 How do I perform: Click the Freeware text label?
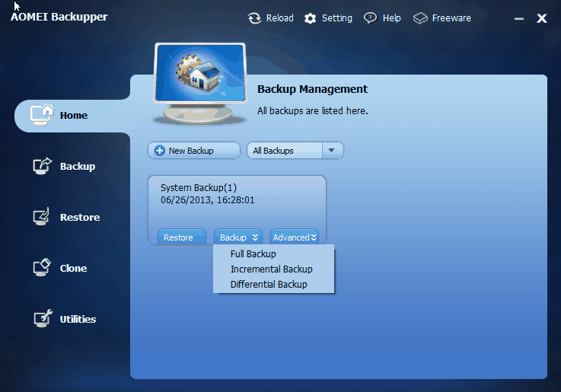tap(451, 18)
